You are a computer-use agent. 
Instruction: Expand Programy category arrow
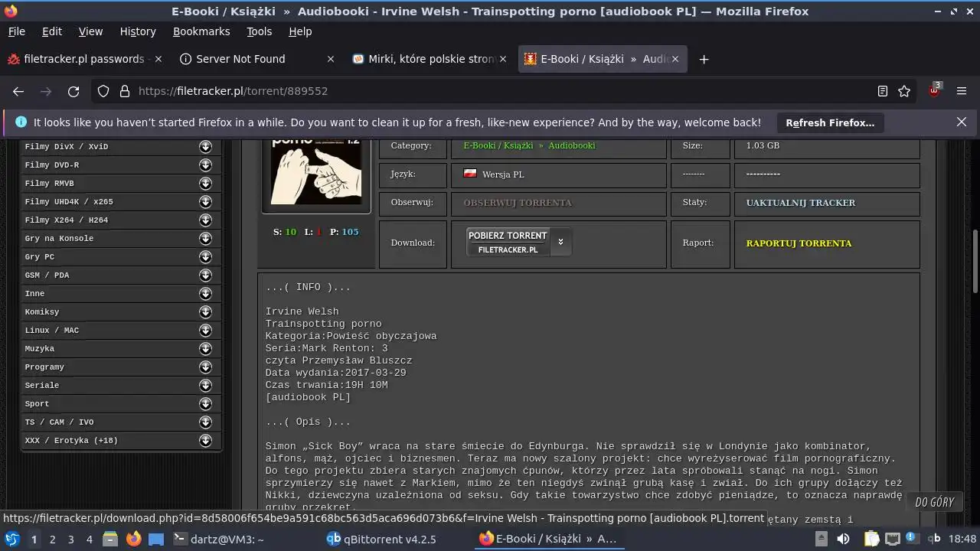[205, 367]
